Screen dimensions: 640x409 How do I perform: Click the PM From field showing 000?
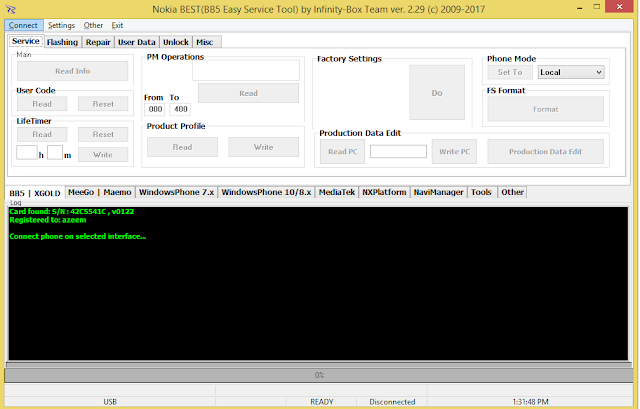(155, 109)
